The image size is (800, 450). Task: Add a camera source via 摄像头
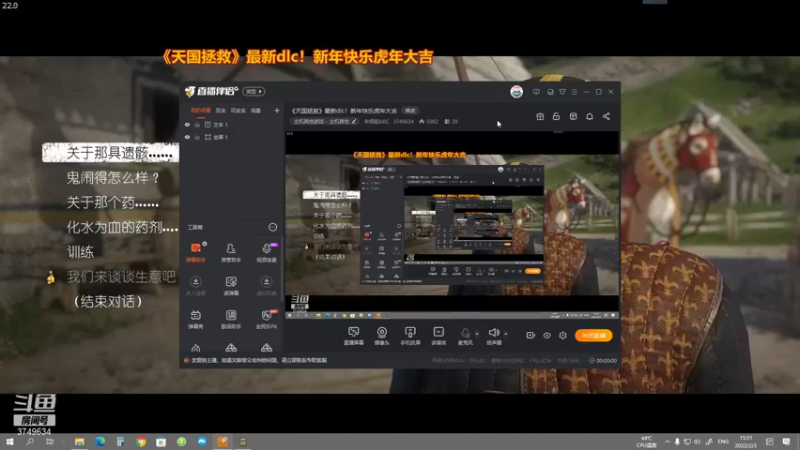[x=382, y=336]
